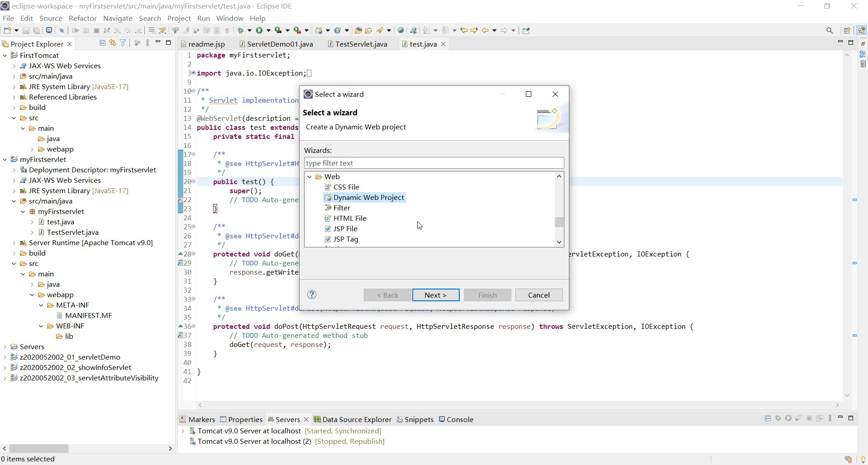Open the Refactor menu
The image size is (868, 465).
pos(82,18)
